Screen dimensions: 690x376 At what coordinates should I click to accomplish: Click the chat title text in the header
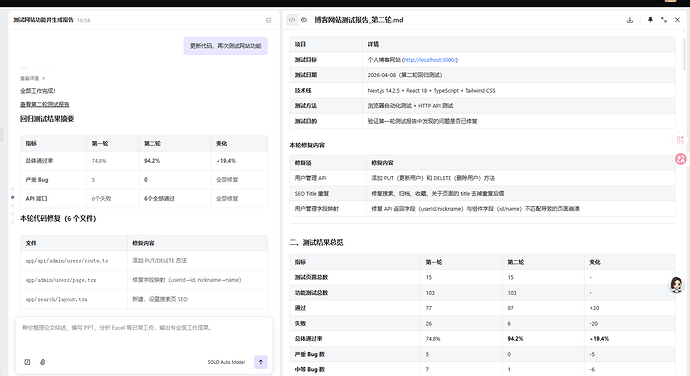click(43, 20)
